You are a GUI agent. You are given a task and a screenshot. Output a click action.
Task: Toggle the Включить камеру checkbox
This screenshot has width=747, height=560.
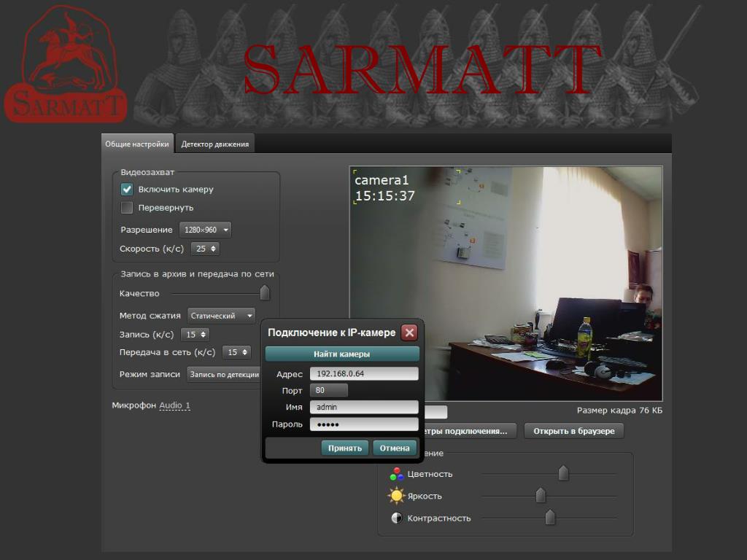(x=127, y=189)
